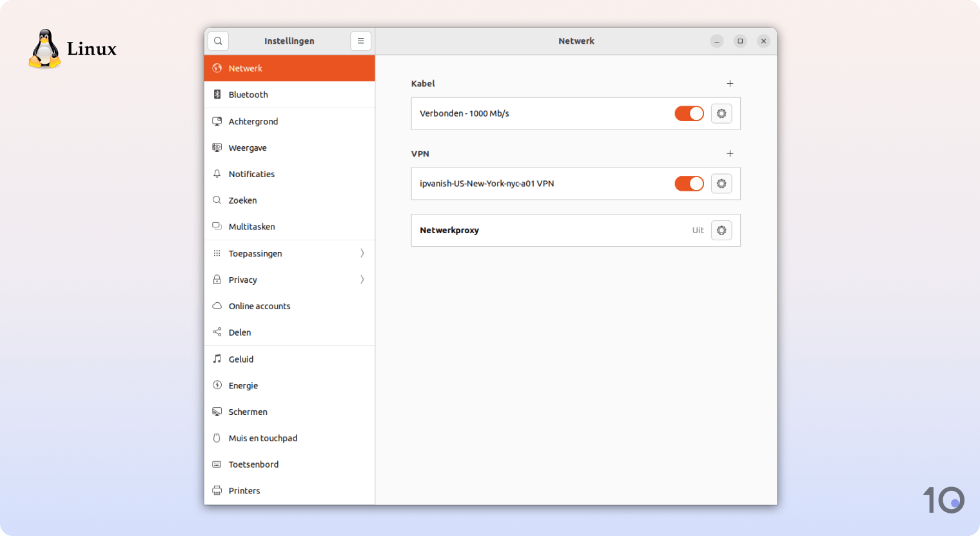Image resolution: width=980 pixels, height=536 pixels.
Task: Click the VPN section heading
Action: click(420, 154)
